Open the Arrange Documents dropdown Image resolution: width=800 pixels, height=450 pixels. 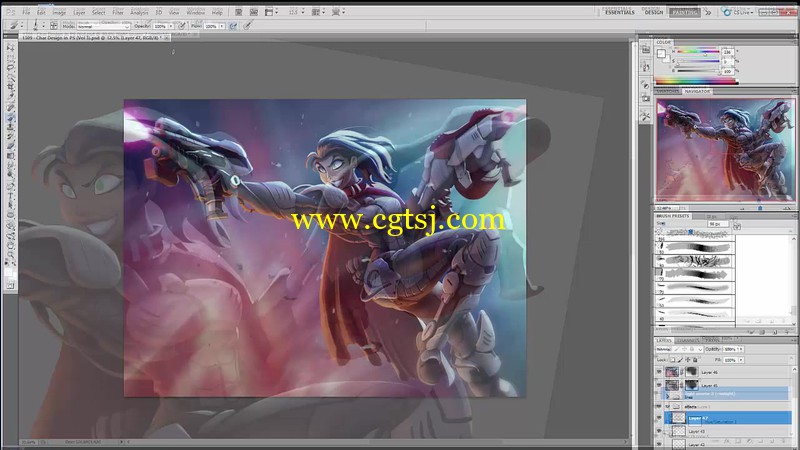click(x=318, y=12)
